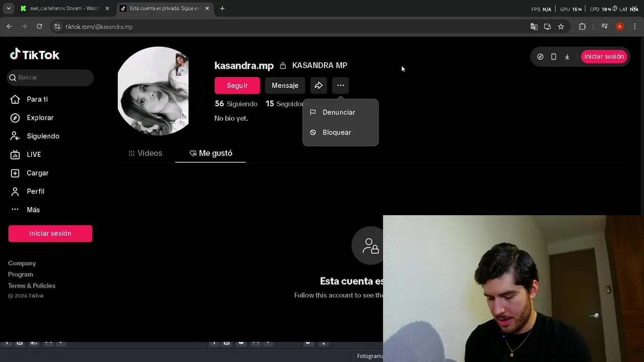Click the Google Translate icon in the address bar
The image size is (644, 362).
pyautogui.click(x=534, y=27)
